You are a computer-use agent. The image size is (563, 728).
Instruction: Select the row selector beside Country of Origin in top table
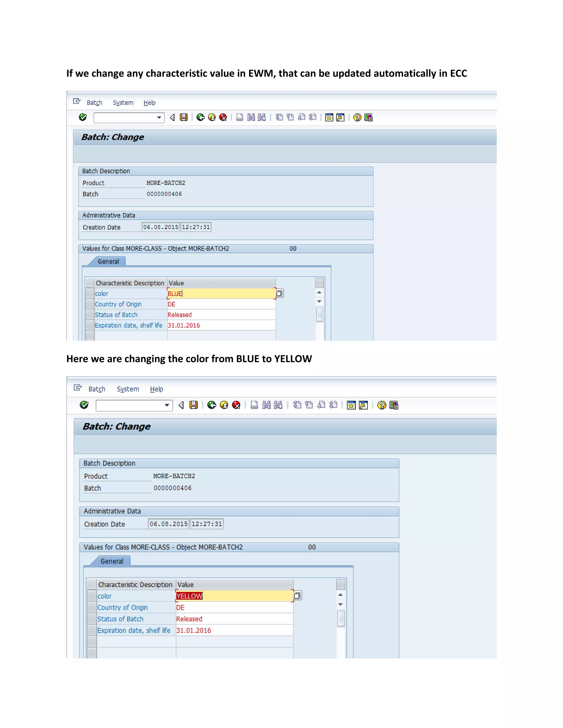[90, 304]
